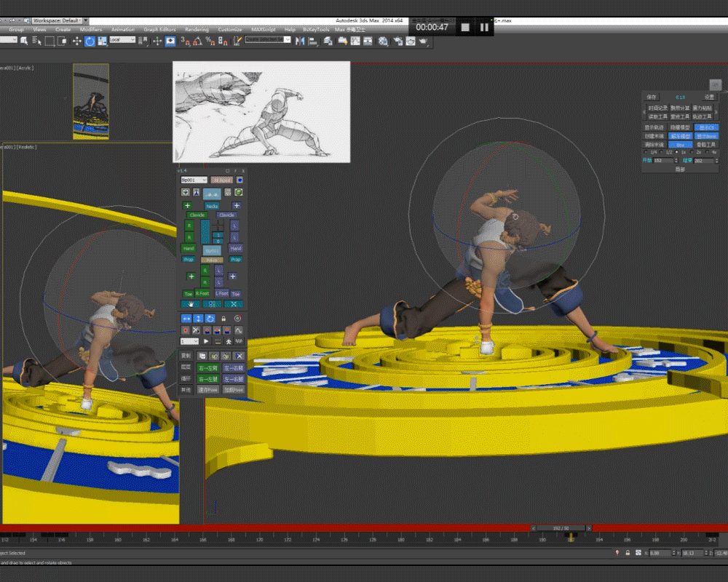The width and height of the screenshot is (728, 582).
Task: Open the small numeric dropdown beside play button
Action: click(189, 342)
